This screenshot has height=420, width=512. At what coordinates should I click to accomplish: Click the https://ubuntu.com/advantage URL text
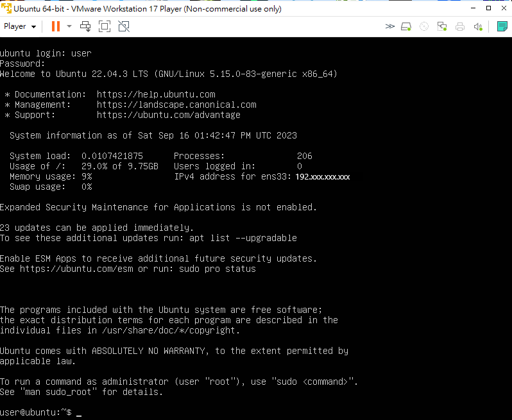(169, 115)
